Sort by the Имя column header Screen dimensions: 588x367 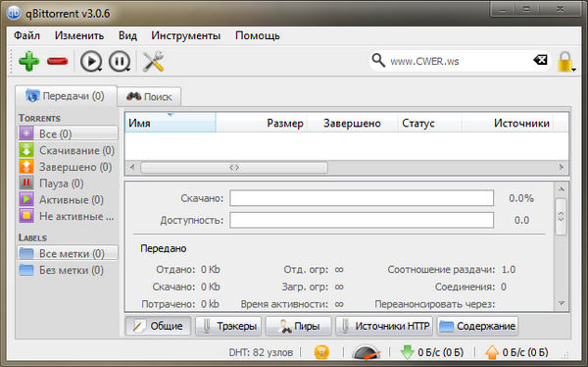(171, 123)
